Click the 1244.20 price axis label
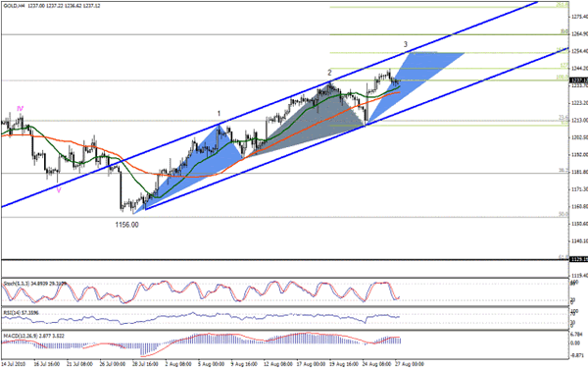Image resolution: width=588 pixels, height=368 pixels. 580,69
